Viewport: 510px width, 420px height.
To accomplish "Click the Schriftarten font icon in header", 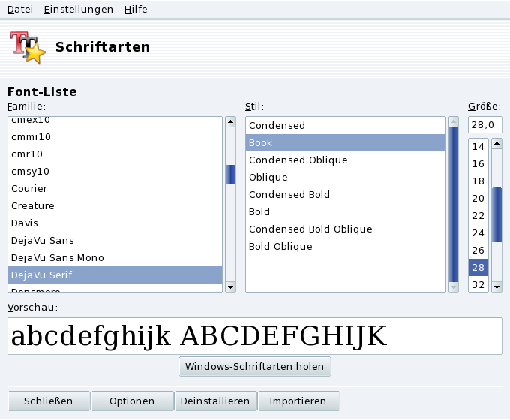I will (x=27, y=47).
